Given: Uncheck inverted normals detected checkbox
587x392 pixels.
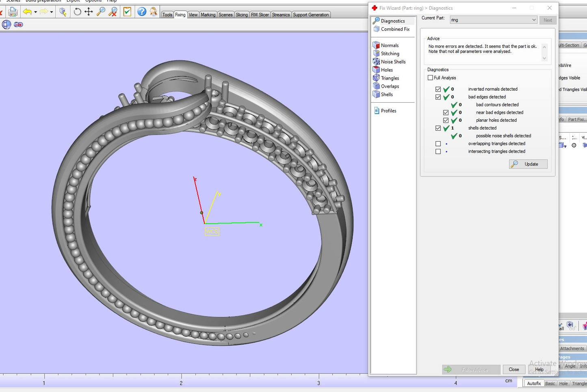Looking at the screenshot, I should coord(438,89).
